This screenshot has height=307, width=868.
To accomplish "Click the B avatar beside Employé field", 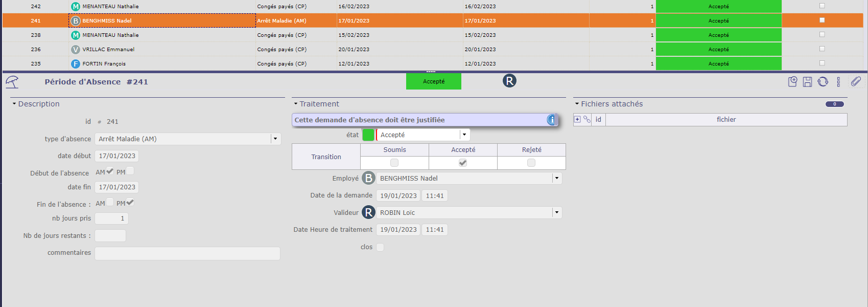I will coord(368,178).
